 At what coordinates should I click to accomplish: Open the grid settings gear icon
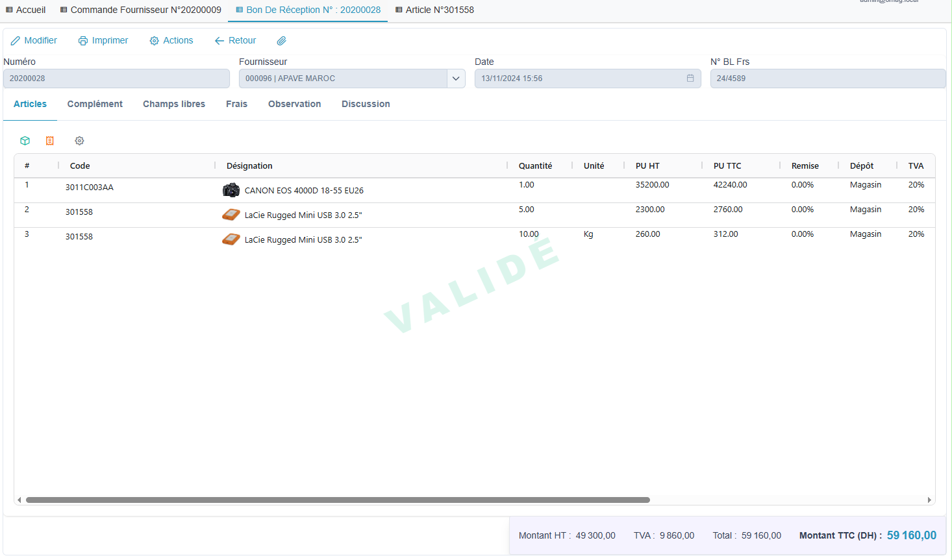click(79, 141)
